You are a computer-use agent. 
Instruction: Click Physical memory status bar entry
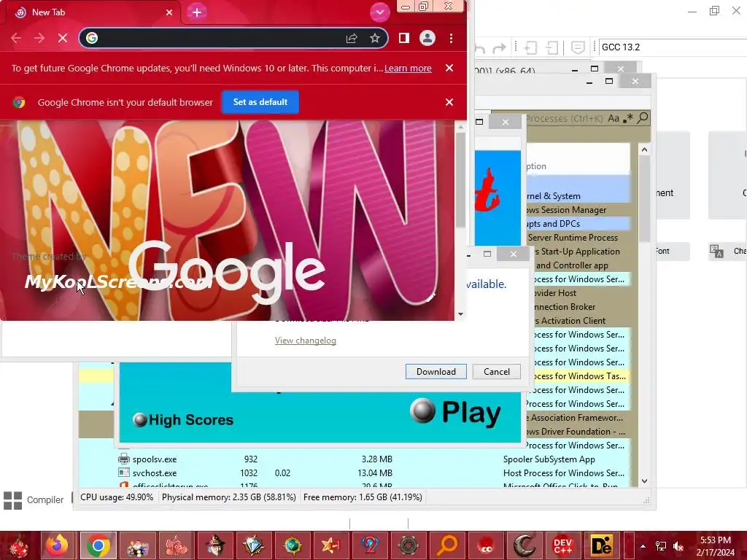click(x=228, y=497)
